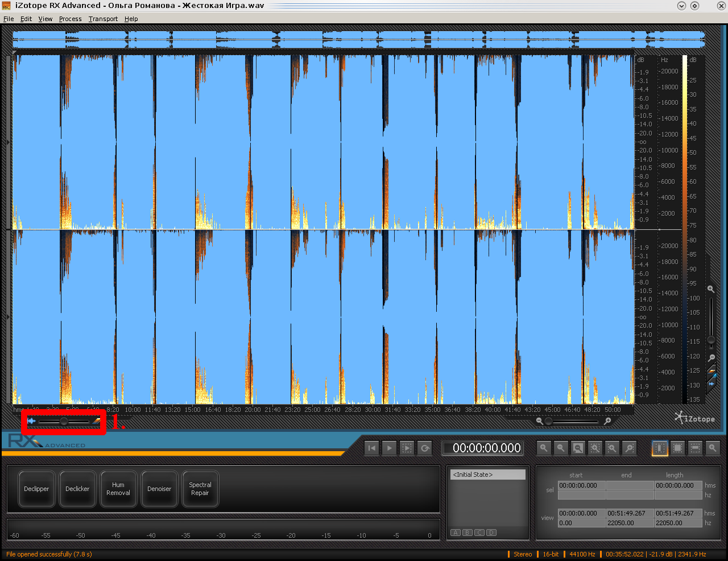Click the zoom selection end icon
This screenshot has height=561, width=728.
coord(629,448)
